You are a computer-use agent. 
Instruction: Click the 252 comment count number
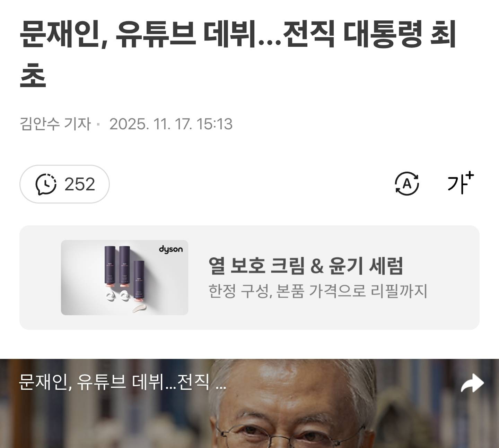80,184
